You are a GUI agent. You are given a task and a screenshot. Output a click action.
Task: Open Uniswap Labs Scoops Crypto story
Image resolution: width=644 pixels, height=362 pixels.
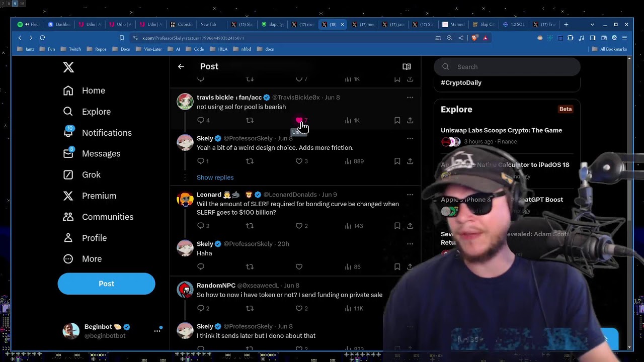coord(501,130)
